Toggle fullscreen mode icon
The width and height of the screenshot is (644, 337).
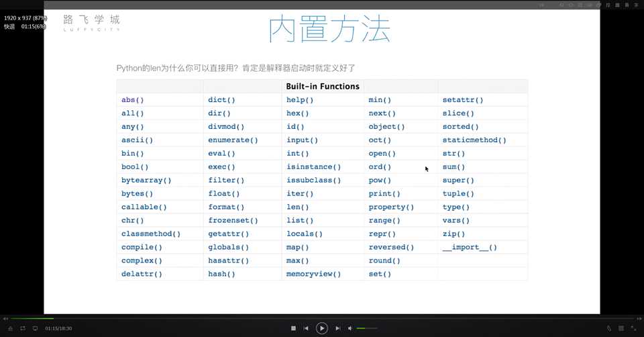pyautogui.click(x=633, y=328)
